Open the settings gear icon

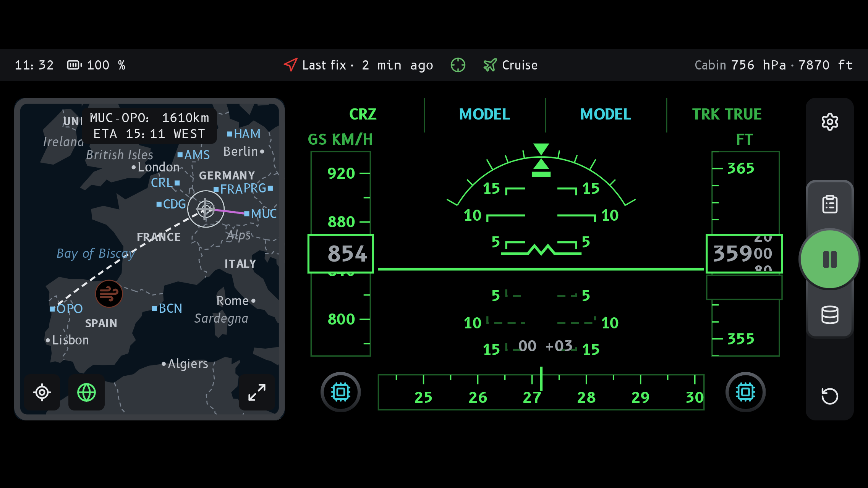(x=830, y=122)
